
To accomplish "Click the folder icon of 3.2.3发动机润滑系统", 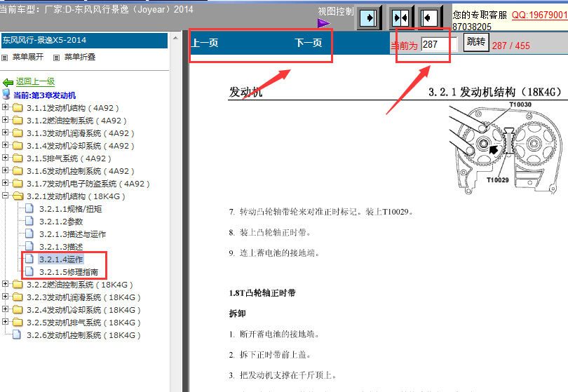I will coord(18,297).
